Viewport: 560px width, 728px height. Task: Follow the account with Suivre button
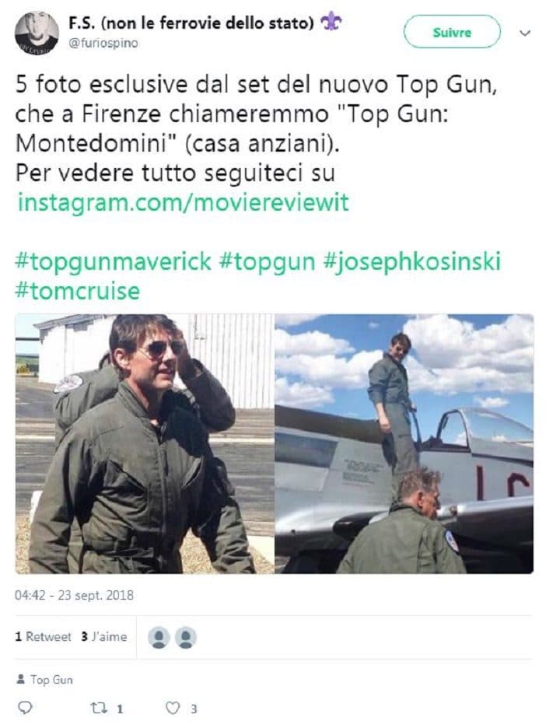[x=452, y=32]
